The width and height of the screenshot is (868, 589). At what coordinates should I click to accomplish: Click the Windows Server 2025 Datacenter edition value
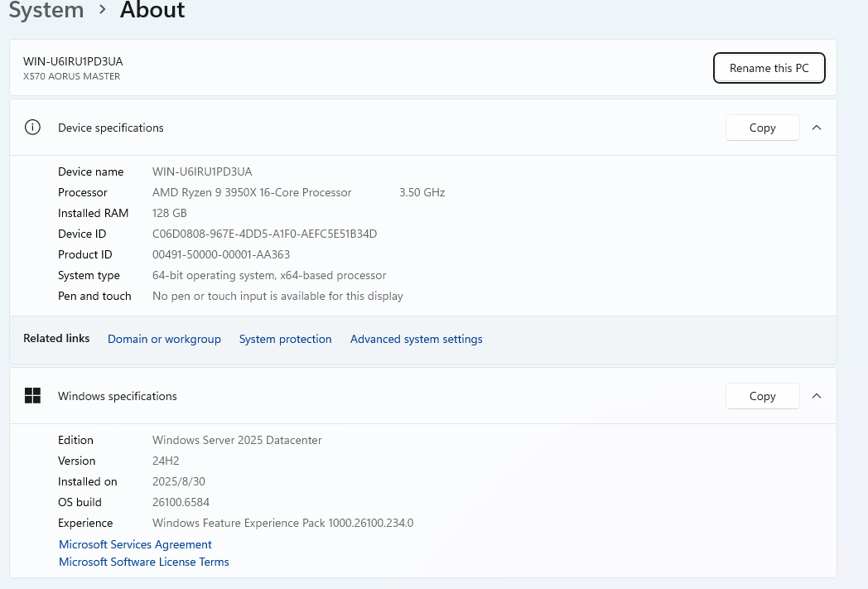(x=237, y=440)
